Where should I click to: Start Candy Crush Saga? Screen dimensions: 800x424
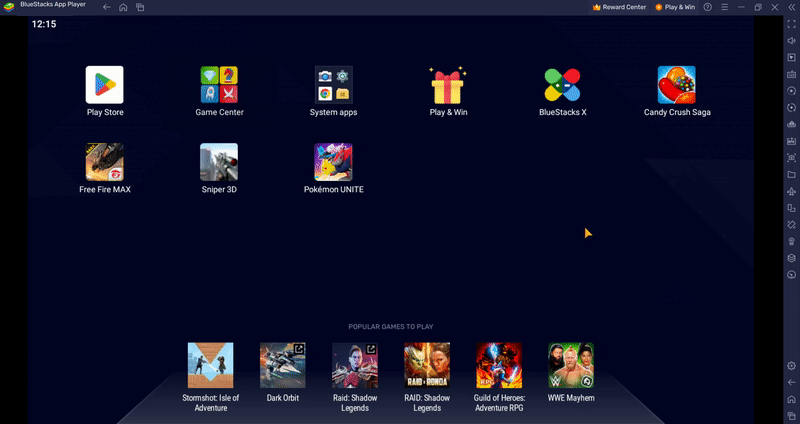(x=677, y=85)
